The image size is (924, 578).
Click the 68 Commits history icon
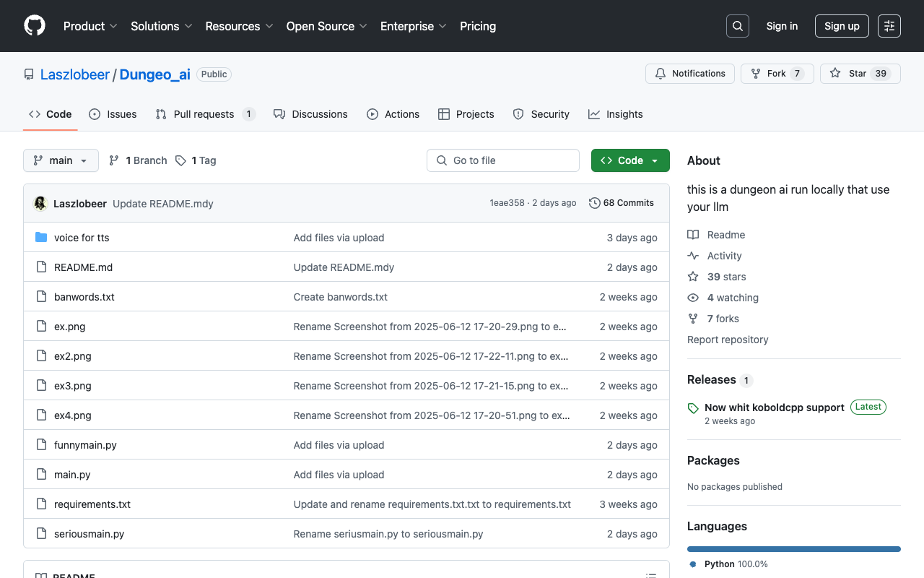coord(595,203)
